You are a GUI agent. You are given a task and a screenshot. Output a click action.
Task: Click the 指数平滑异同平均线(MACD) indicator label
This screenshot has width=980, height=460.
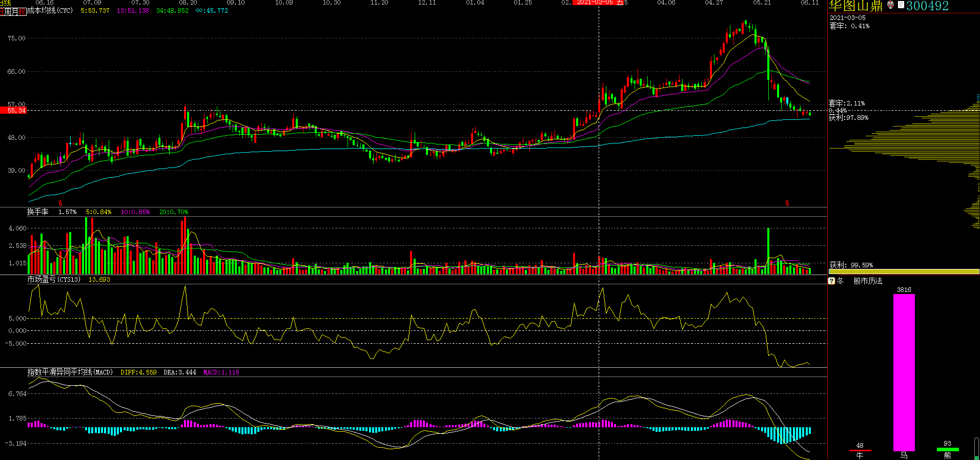[x=70, y=372]
